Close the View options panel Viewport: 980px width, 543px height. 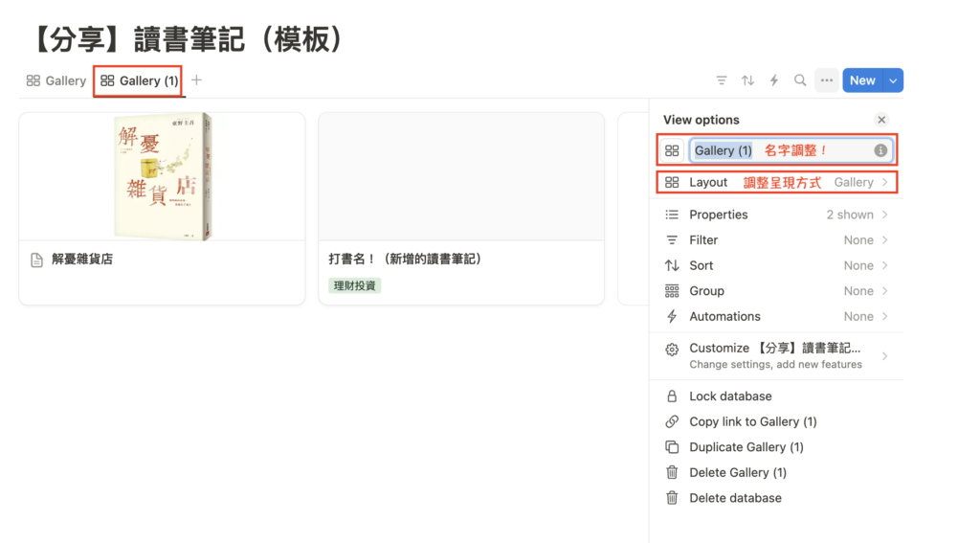881,120
